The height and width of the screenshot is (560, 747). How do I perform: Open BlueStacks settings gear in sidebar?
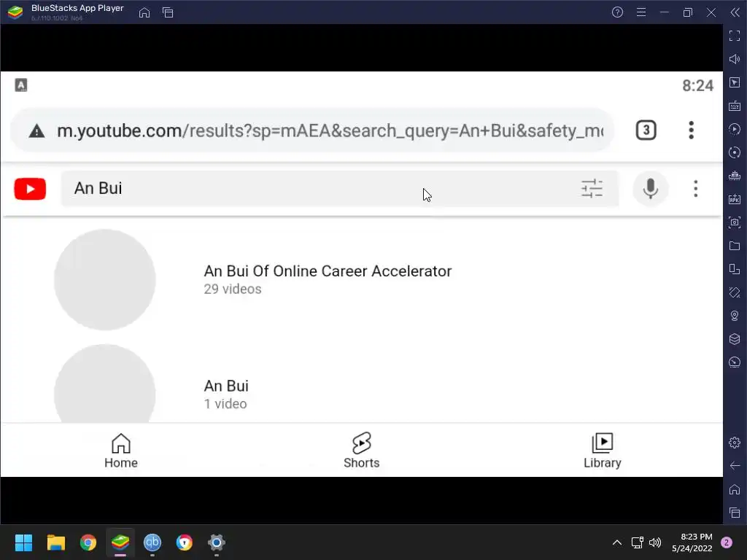(x=735, y=443)
